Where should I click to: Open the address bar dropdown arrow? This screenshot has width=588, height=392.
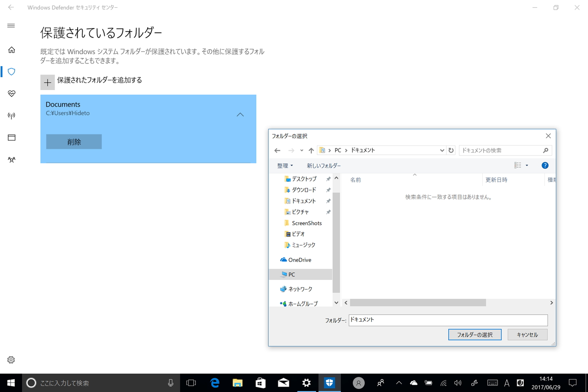point(441,150)
